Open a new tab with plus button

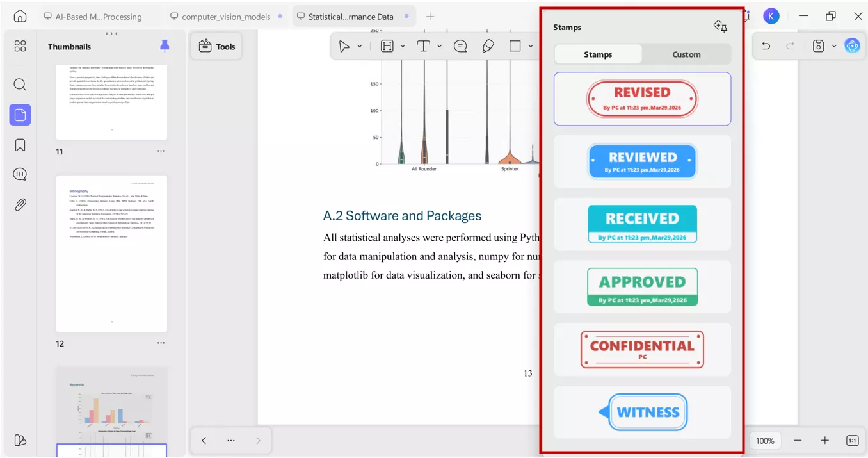[x=430, y=17]
